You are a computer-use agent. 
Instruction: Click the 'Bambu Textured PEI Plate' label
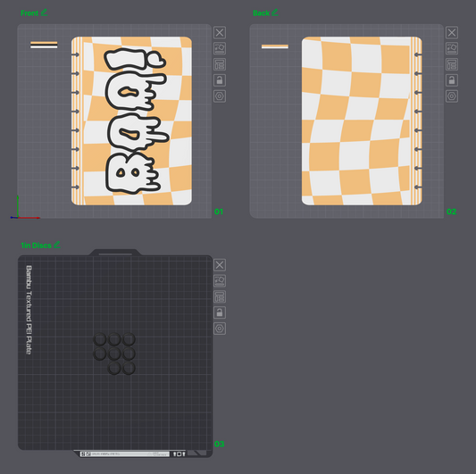(29, 310)
